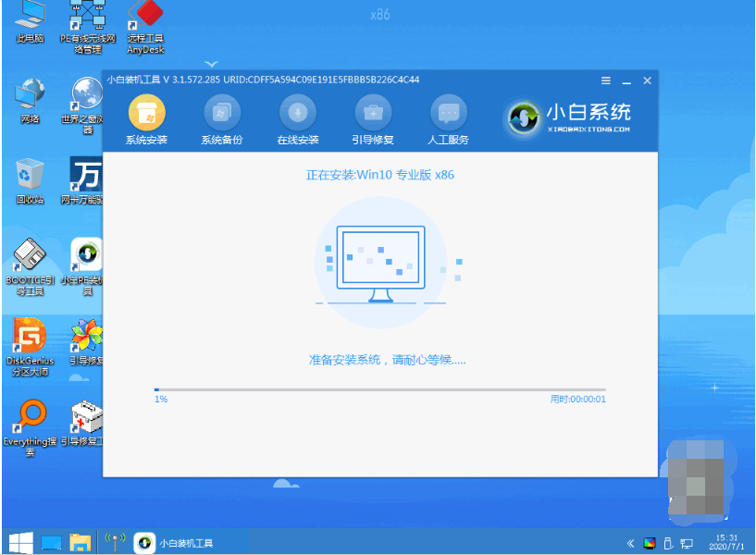
Task: Click the network tray icon
Action: click(687, 545)
